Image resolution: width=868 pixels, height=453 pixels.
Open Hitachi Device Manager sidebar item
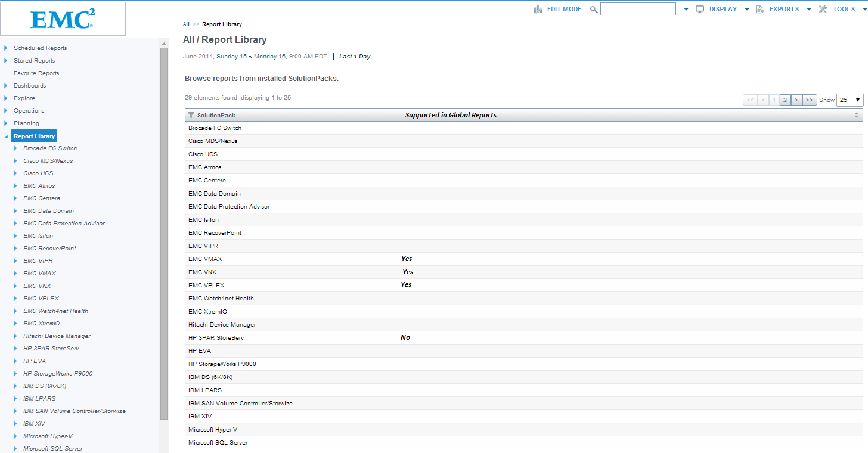pyautogui.click(x=57, y=336)
